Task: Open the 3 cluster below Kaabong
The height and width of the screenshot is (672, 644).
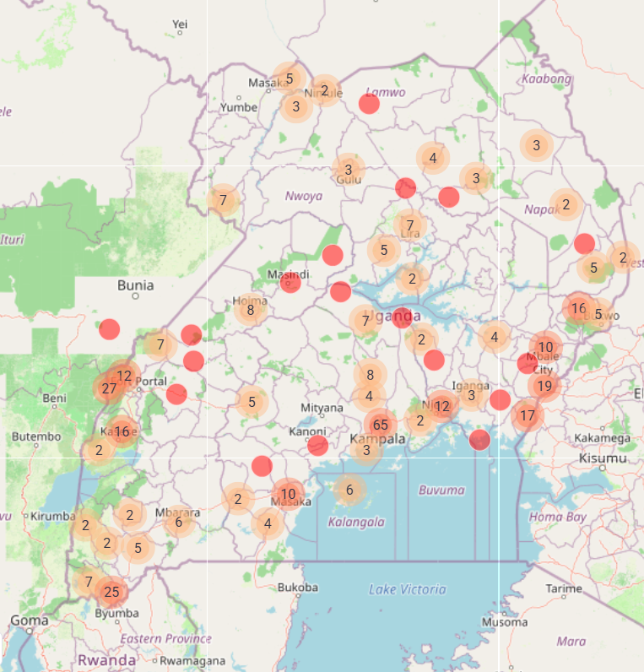Action: point(537,145)
